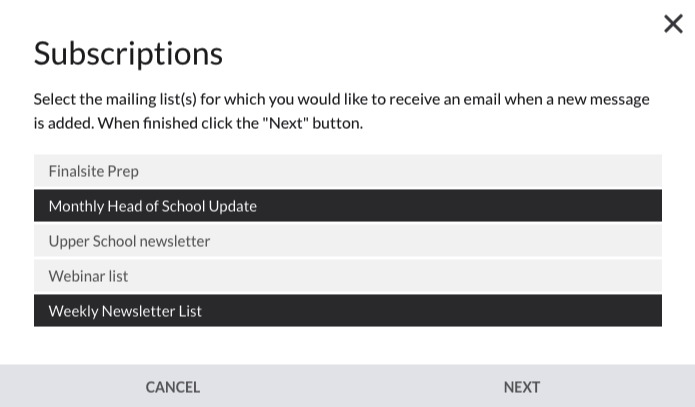Viewport: 695px width, 407px height.
Task: Click the gray footer bar between CANCEL and NEXT
Action: [x=348, y=386]
